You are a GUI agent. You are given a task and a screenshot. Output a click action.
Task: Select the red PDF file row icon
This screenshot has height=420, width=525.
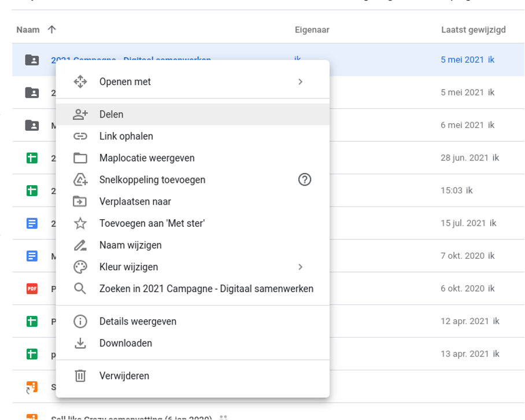(x=32, y=289)
